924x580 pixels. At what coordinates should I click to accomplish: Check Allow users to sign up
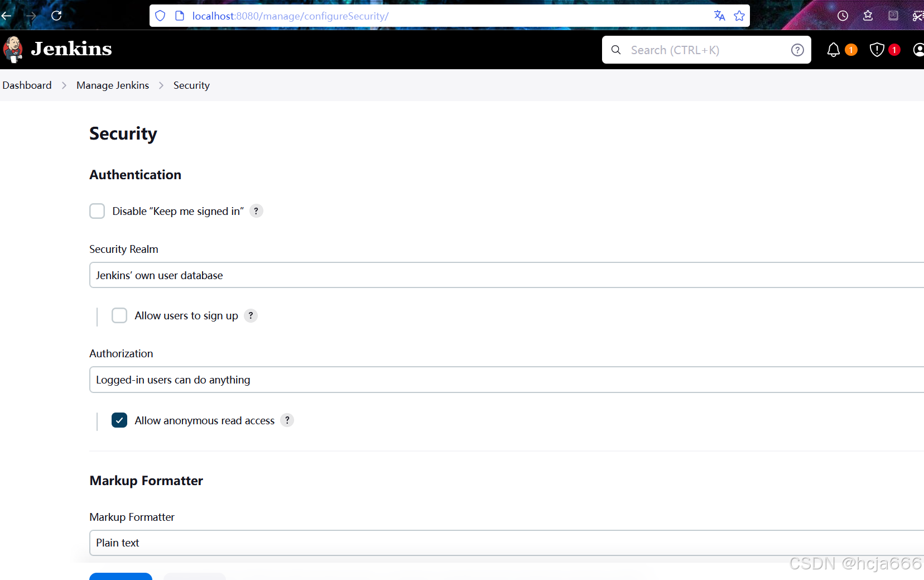(119, 315)
